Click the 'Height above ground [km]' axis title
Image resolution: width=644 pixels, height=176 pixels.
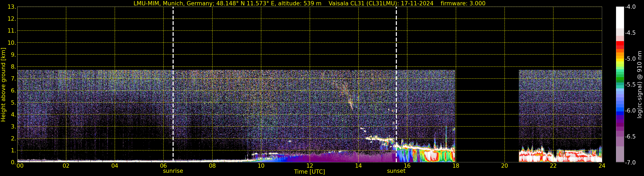[3, 85]
